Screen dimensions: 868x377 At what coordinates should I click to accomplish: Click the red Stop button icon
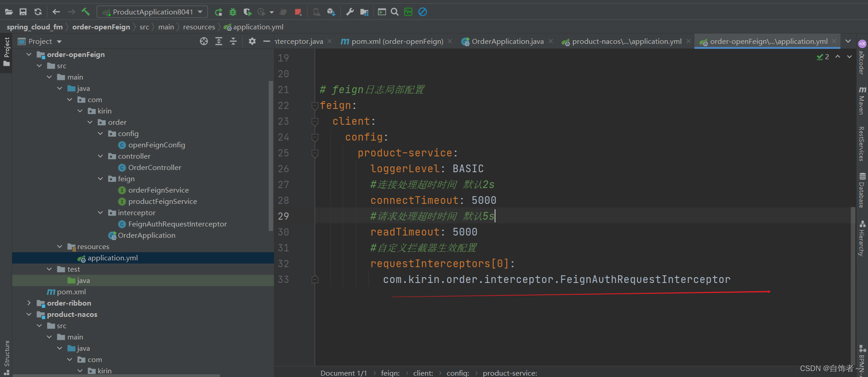298,12
